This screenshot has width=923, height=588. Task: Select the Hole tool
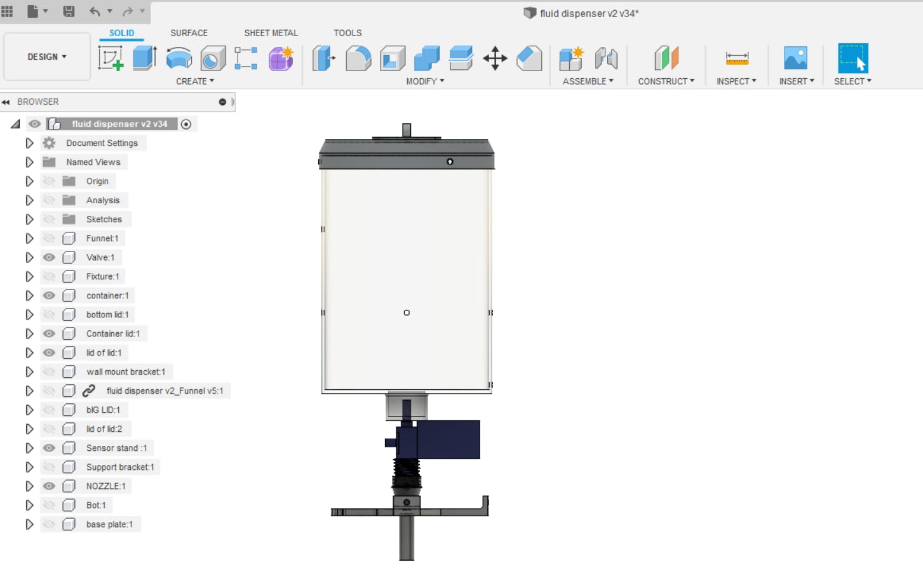[x=213, y=58]
